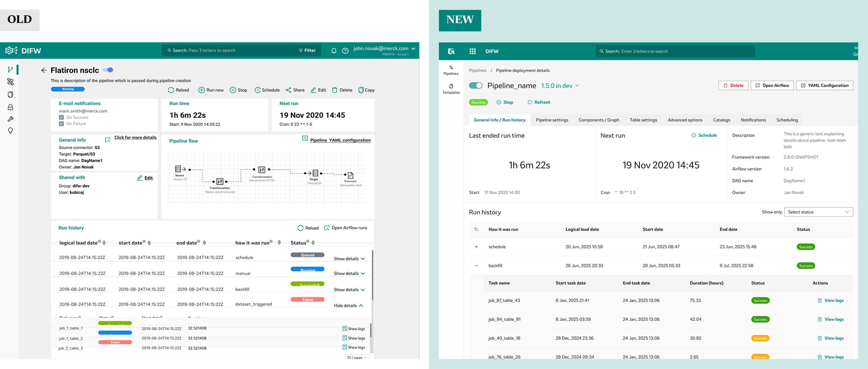The width and height of the screenshot is (868, 369).
Task: Select the branch pipelines icon in the old sidebar
Action: click(x=10, y=70)
